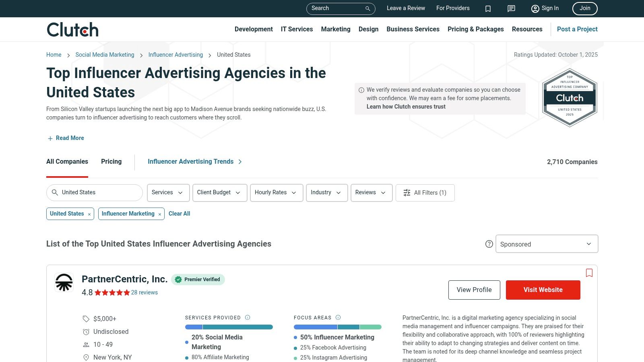Click the location search magnifier icon
Image resolution: width=644 pixels, height=362 pixels.
[55, 193]
